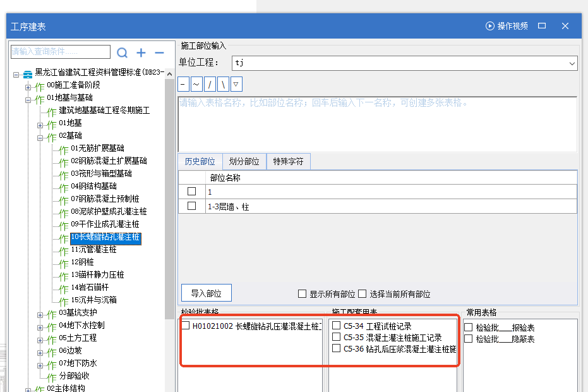
Task: Insert the tilde symbol button
Action: 196,84
